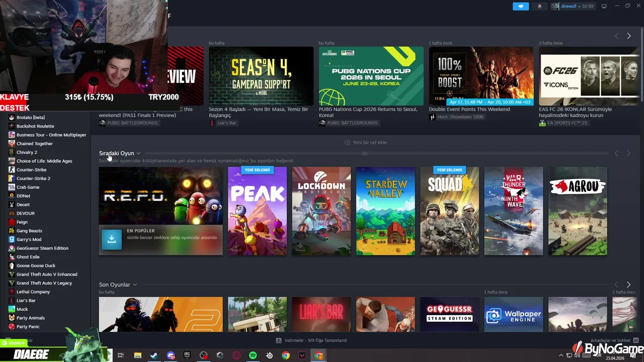Open the PEAK game cover

(x=257, y=211)
